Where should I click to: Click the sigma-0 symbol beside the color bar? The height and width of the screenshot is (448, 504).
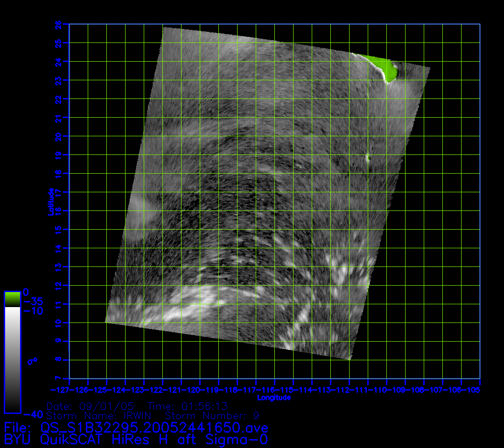34,361
